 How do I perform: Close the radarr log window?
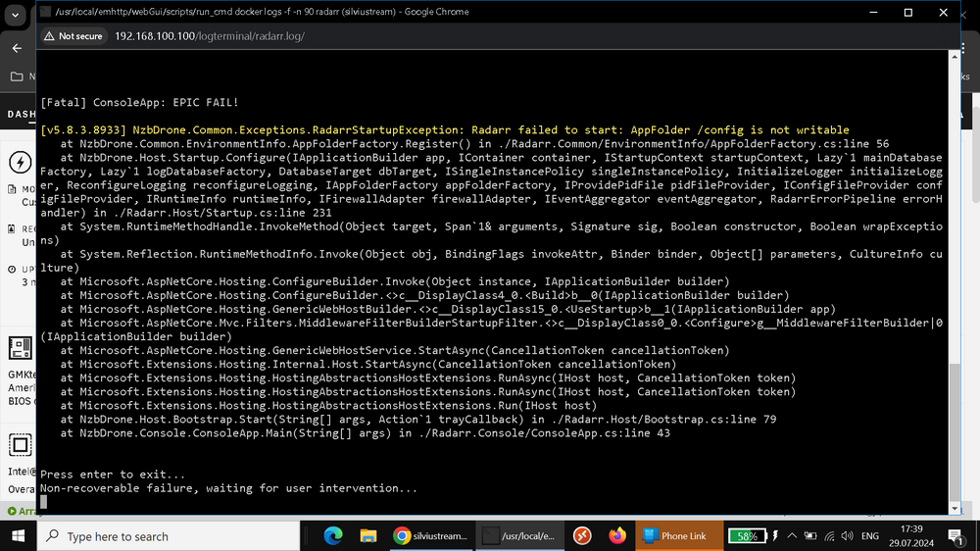943,12
